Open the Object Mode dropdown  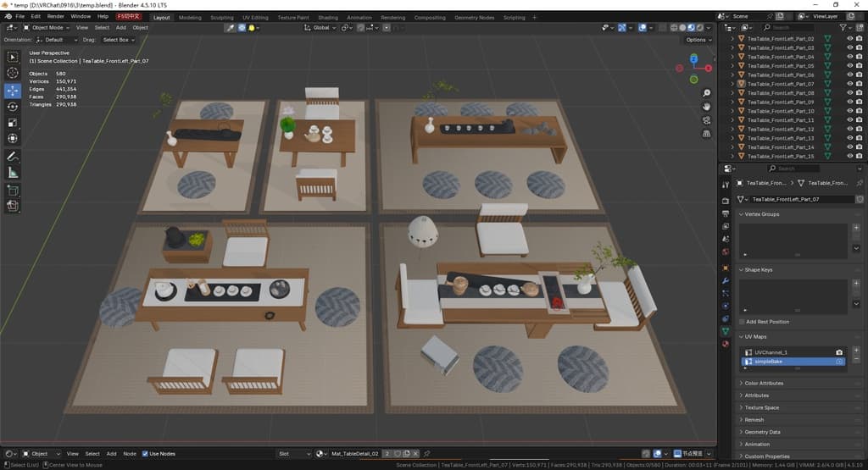click(47, 28)
